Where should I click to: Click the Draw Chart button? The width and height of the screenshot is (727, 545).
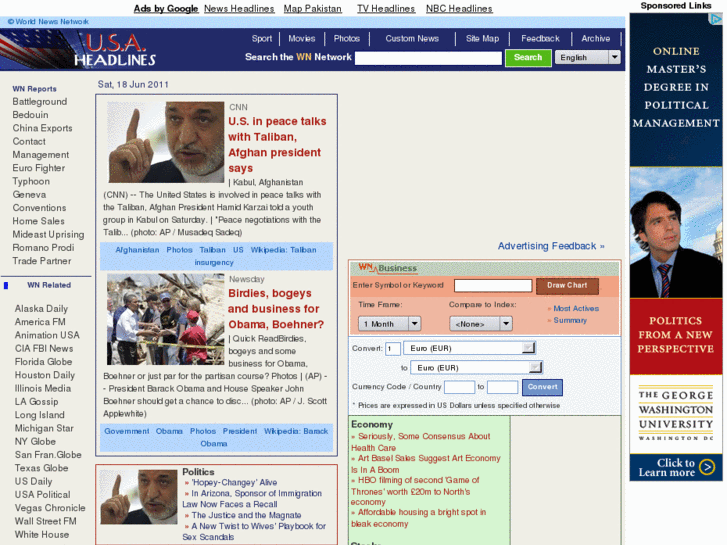(567, 286)
